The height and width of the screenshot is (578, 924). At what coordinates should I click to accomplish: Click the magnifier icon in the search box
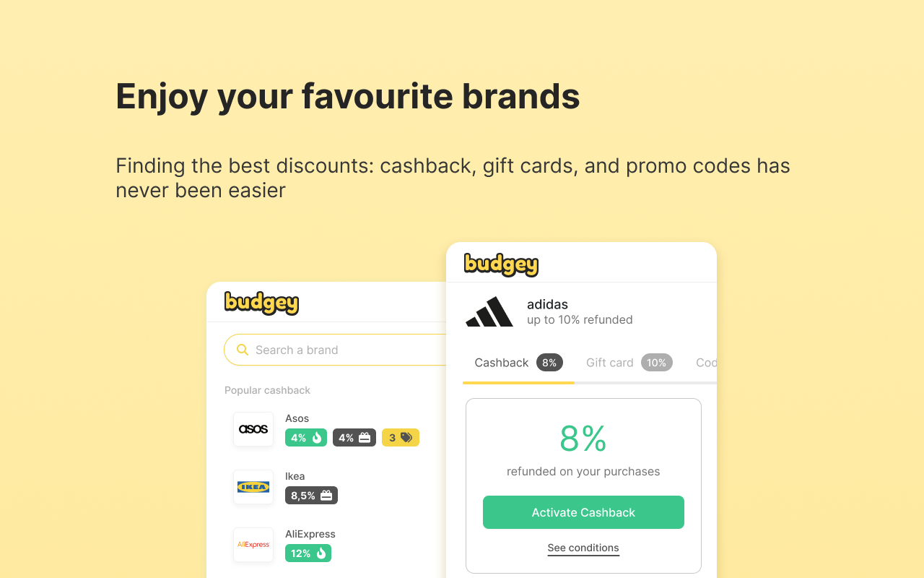[243, 350]
